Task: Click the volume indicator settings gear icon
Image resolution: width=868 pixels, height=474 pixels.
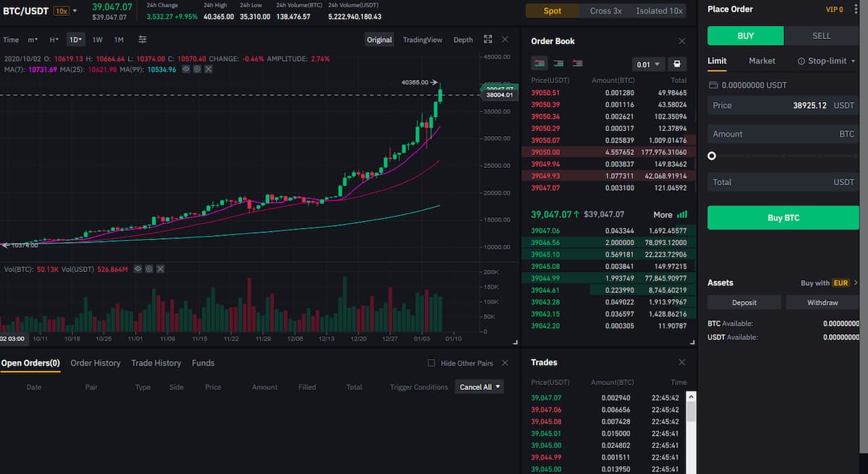Action: click(149, 268)
